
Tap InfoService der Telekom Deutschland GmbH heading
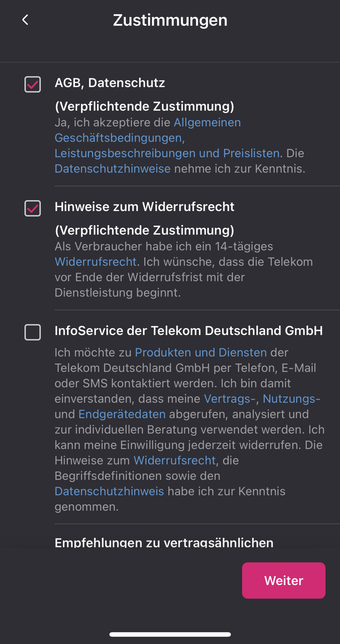188,331
